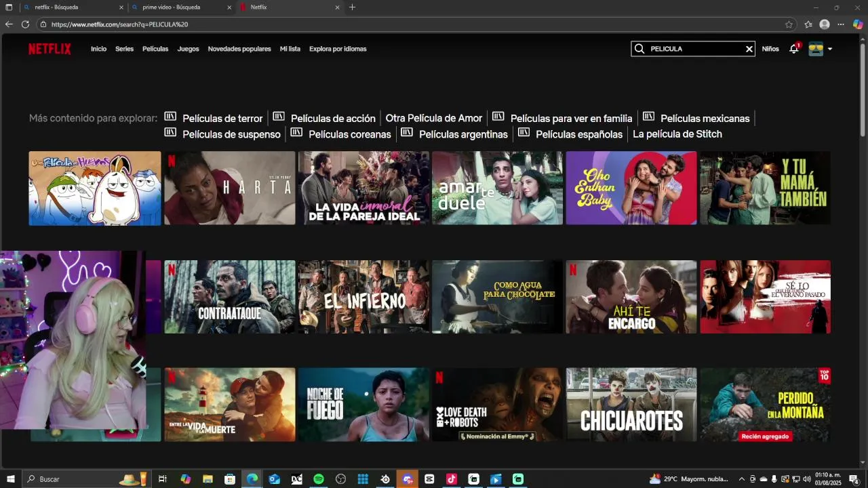Go back in the browser
868x488 pixels.
[9, 24]
